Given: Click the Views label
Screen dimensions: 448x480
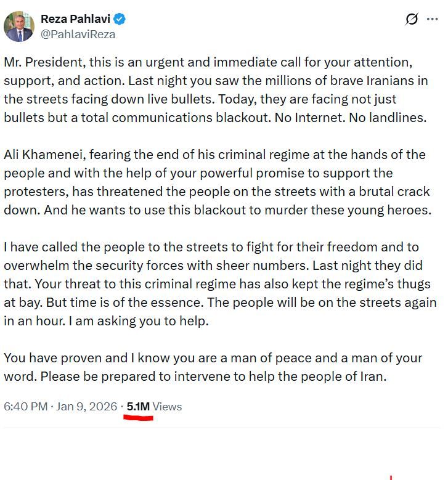Looking at the screenshot, I should [167, 407].
